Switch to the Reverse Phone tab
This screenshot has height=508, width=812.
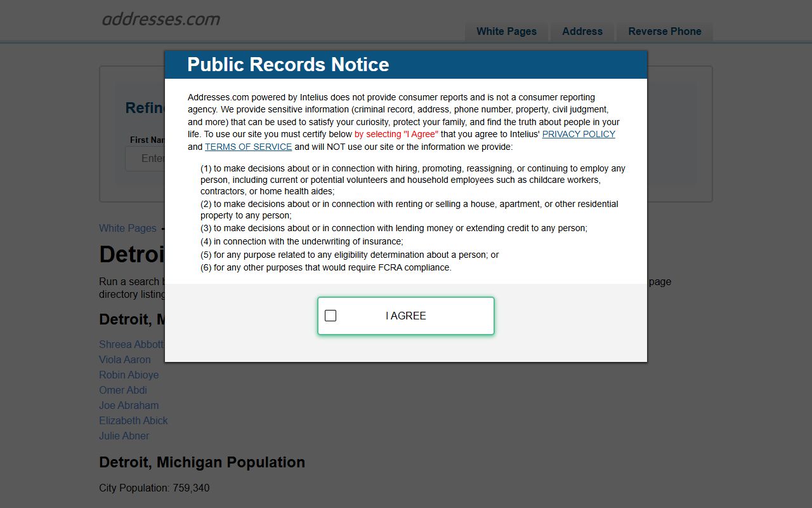(x=665, y=32)
